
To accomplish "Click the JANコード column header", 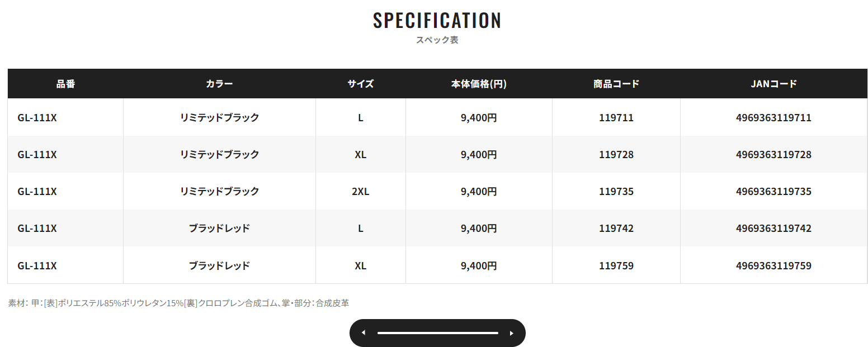I will pos(773,84).
